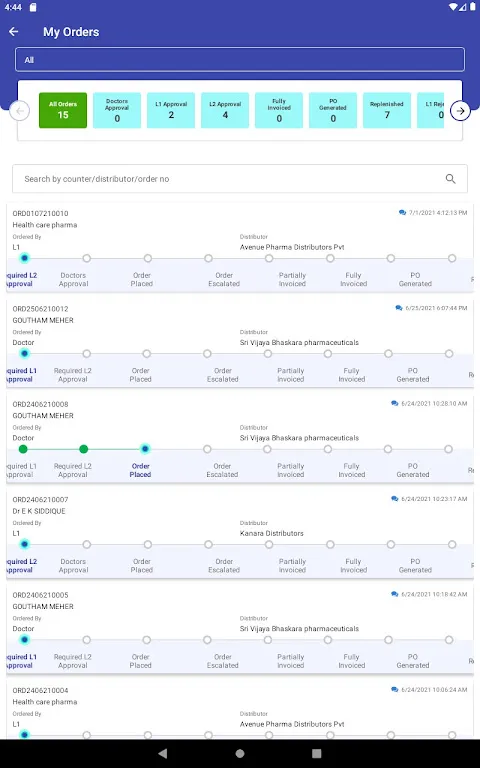Go back using the header arrow
This screenshot has width=480, height=768.
pyautogui.click(x=14, y=32)
